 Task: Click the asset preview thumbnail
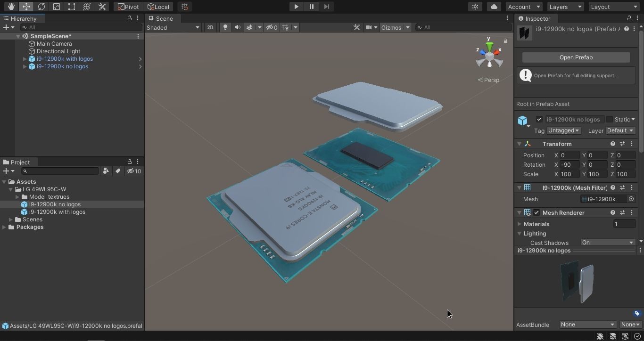tap(577, 282)
